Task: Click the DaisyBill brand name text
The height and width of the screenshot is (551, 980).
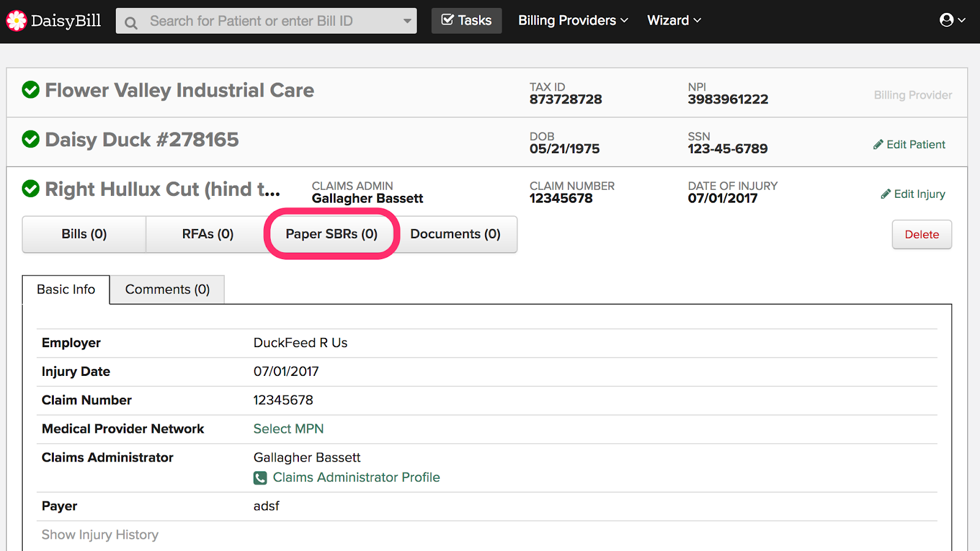Action: 66,21
